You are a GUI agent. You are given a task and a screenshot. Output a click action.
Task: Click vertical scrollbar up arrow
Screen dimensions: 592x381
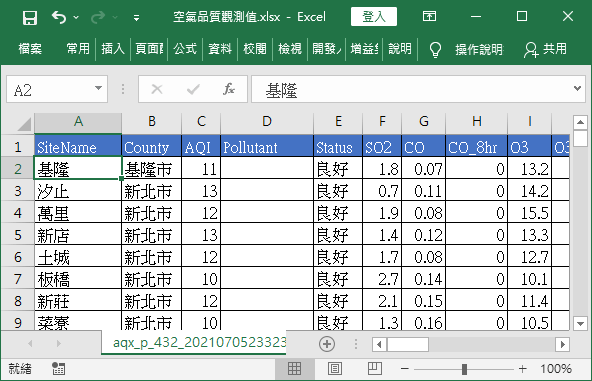pos(580,122)
